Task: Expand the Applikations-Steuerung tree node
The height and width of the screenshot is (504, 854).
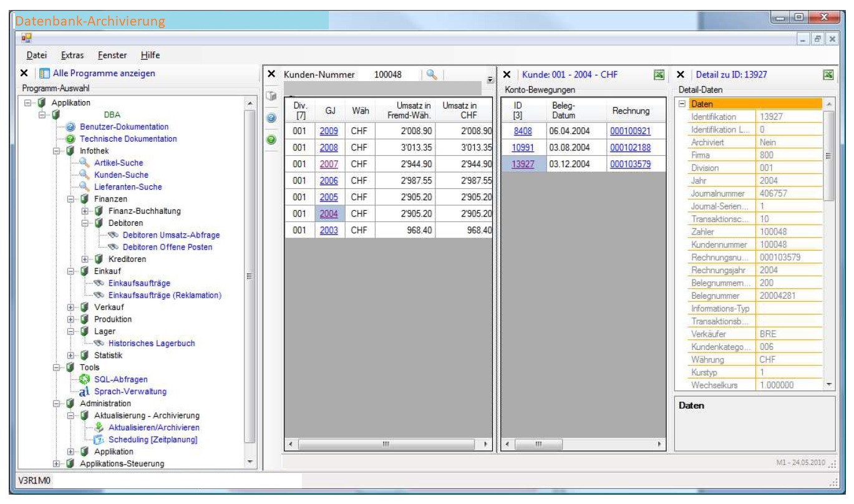Action: point(57,463)
